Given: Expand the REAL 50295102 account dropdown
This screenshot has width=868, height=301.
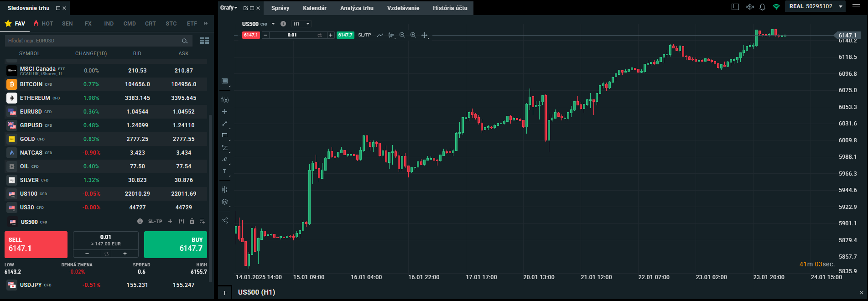Looking at the screenshot, I should pos(841,6).
